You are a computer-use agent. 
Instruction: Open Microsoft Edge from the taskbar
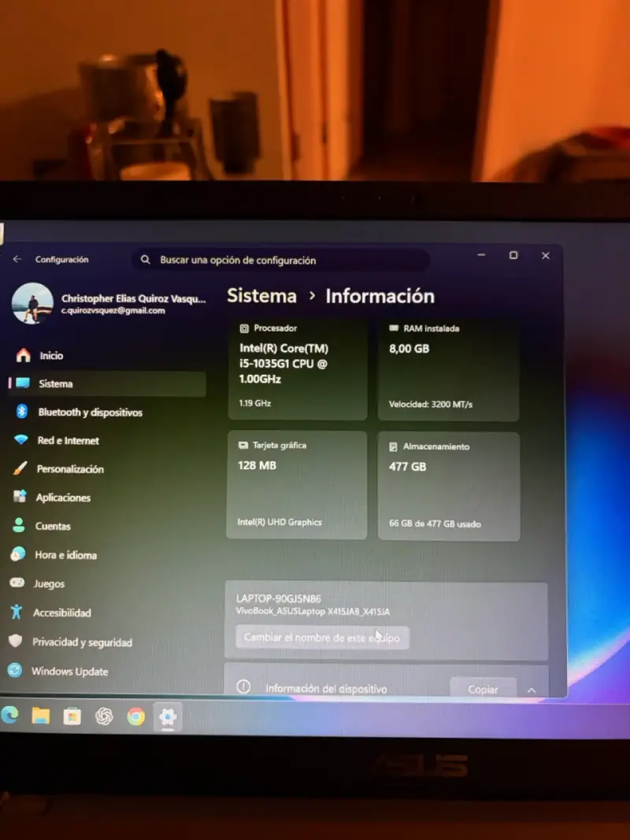9,715
